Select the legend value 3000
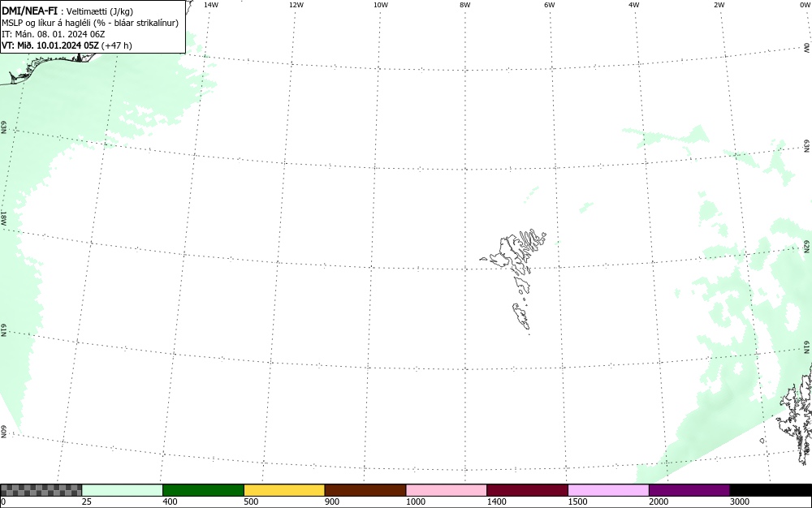 [740, 502]
